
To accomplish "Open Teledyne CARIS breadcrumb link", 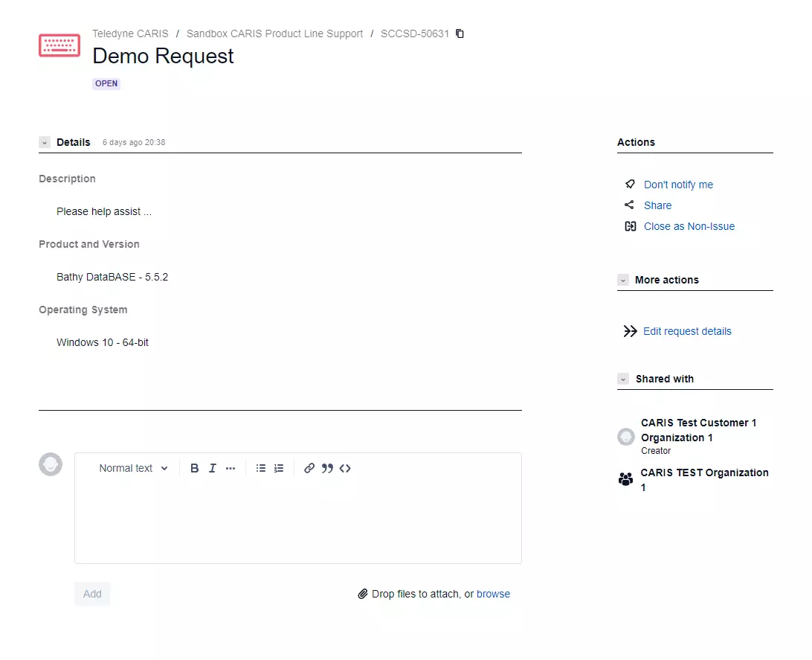I will click(x=130, y=33).
